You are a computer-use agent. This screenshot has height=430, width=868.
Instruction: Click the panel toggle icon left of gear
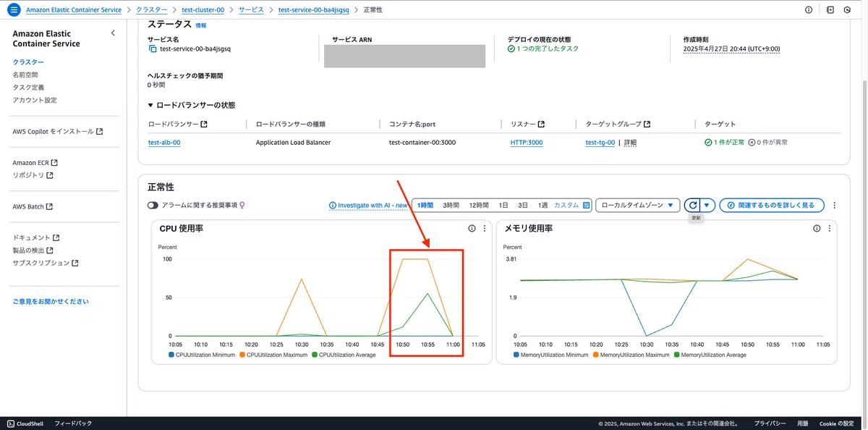[830, 10]
